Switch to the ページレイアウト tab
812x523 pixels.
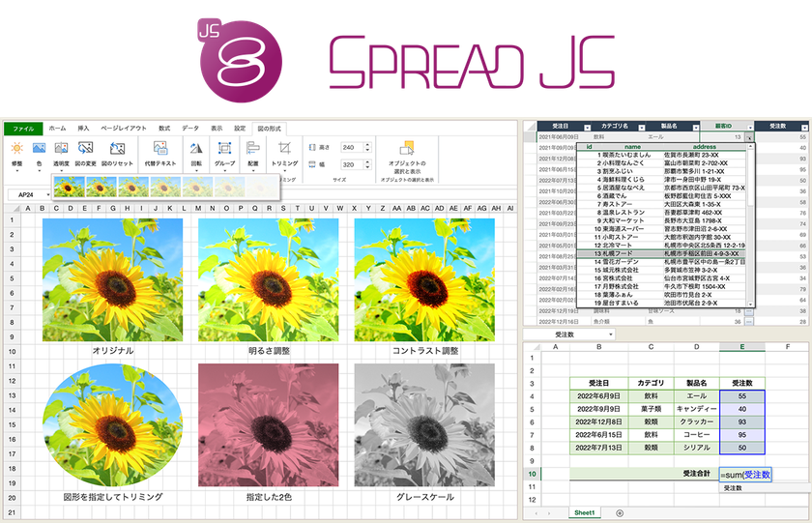(124, 128)
